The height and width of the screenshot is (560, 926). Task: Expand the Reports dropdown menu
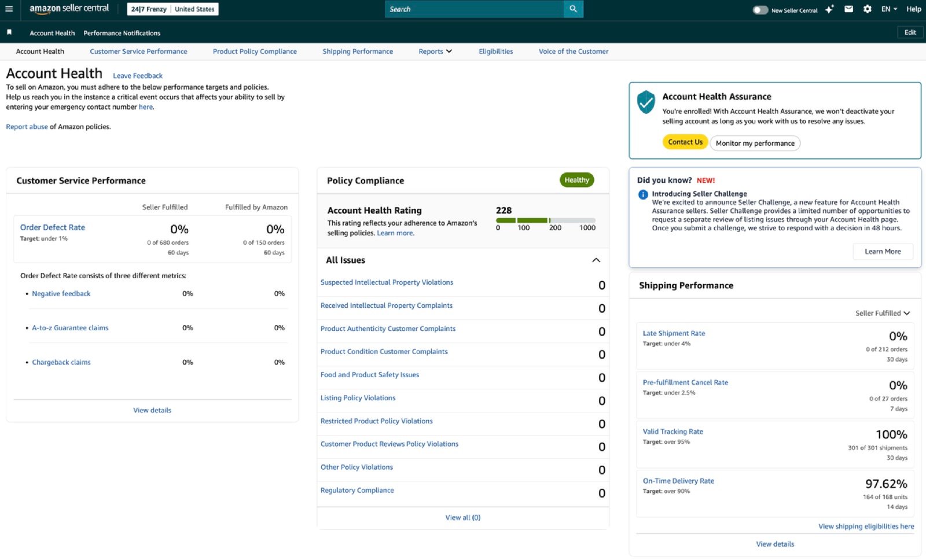coord(435,51)
